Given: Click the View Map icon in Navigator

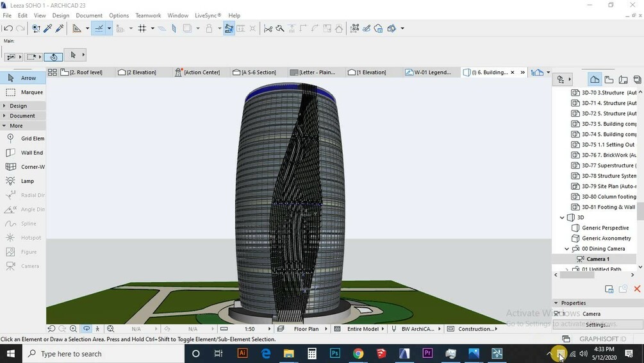Looking at the screenshot, I should (x=609, y=80).
